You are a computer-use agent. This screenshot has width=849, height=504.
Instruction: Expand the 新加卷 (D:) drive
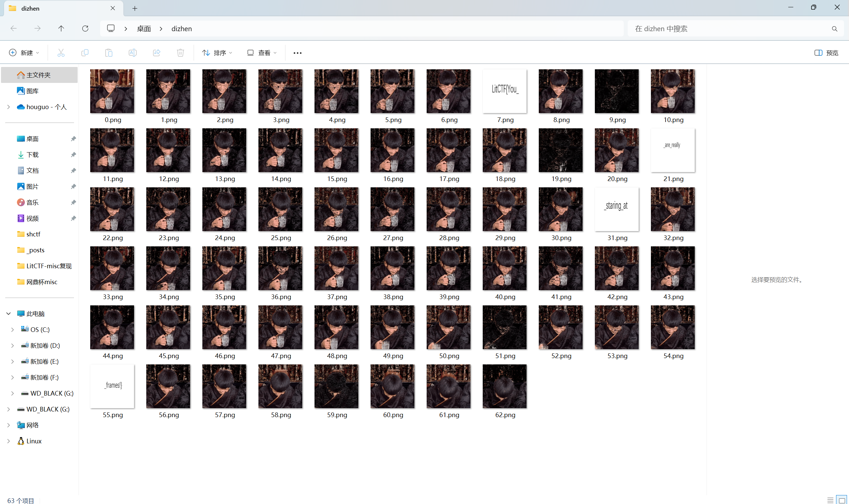pyautogui.click(x=13, y=346)
